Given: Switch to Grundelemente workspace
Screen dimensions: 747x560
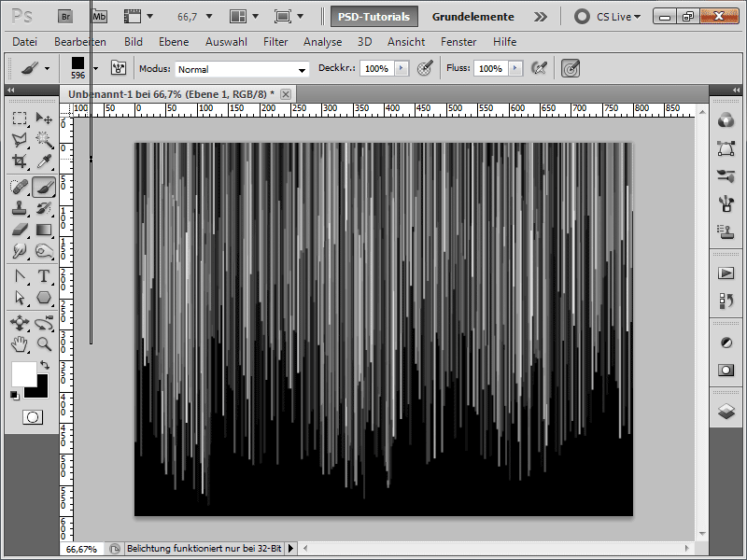Looking at the screenshot, I should point(473,17).
